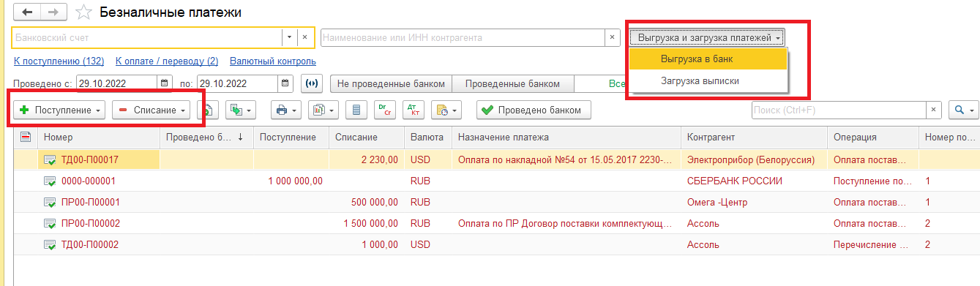Filter by Не проведенные банком
Image resolution: width=980 pixels, height=286 pixels.
(392, 83)
